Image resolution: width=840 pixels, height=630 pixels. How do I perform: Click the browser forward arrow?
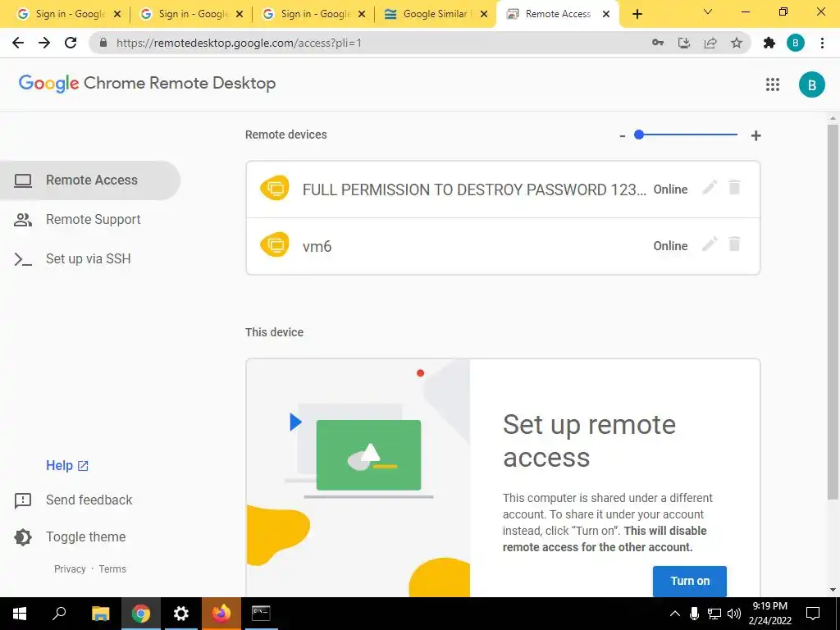point(44,43)
